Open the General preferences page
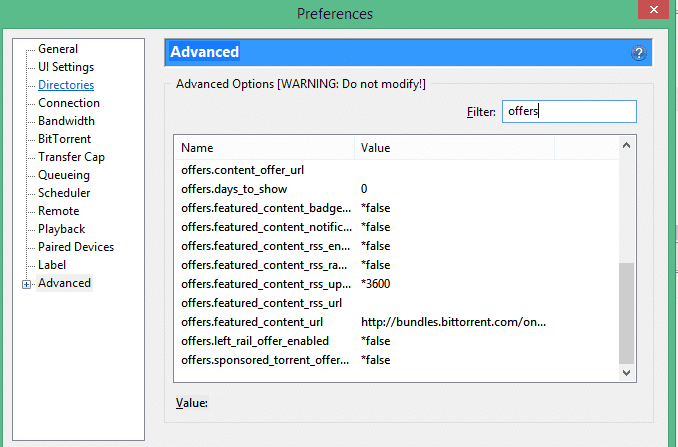Viewport: 678px width, 447px height. pyautogui.click(x=58, y=49)
